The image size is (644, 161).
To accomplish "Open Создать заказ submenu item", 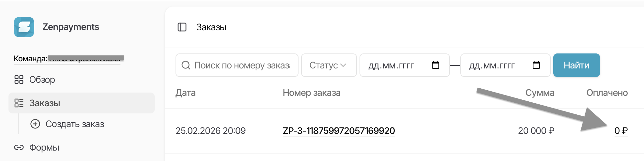I will (75, 124).
